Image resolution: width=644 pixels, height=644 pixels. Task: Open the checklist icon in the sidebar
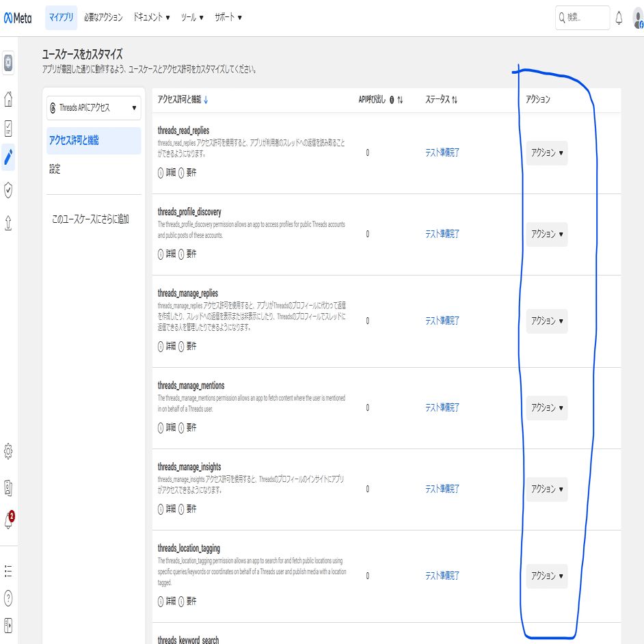[8, 129]
